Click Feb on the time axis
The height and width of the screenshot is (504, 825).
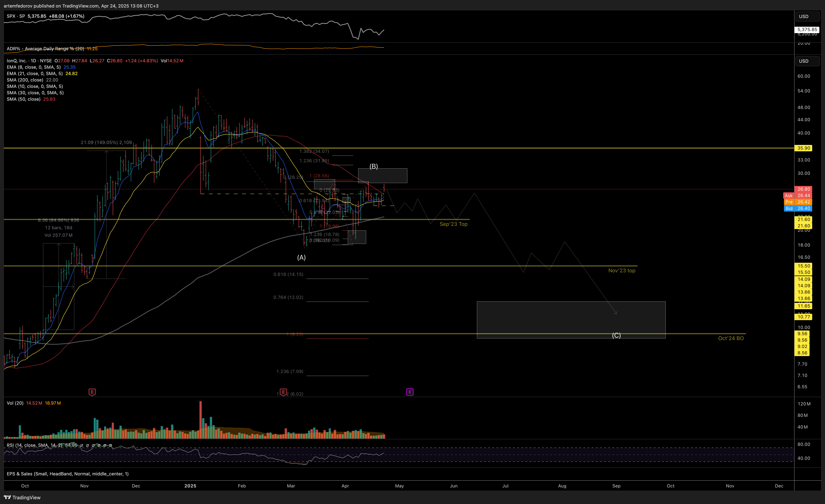(242, 486)
